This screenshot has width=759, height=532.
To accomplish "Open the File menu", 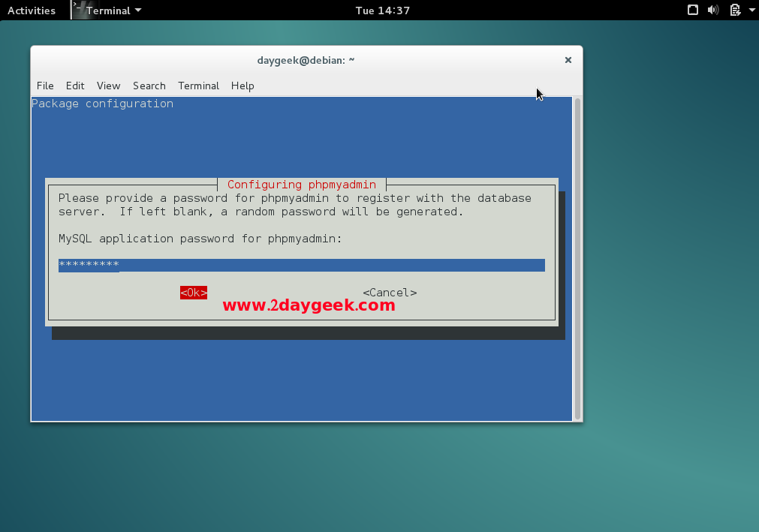I will [45, 86].
